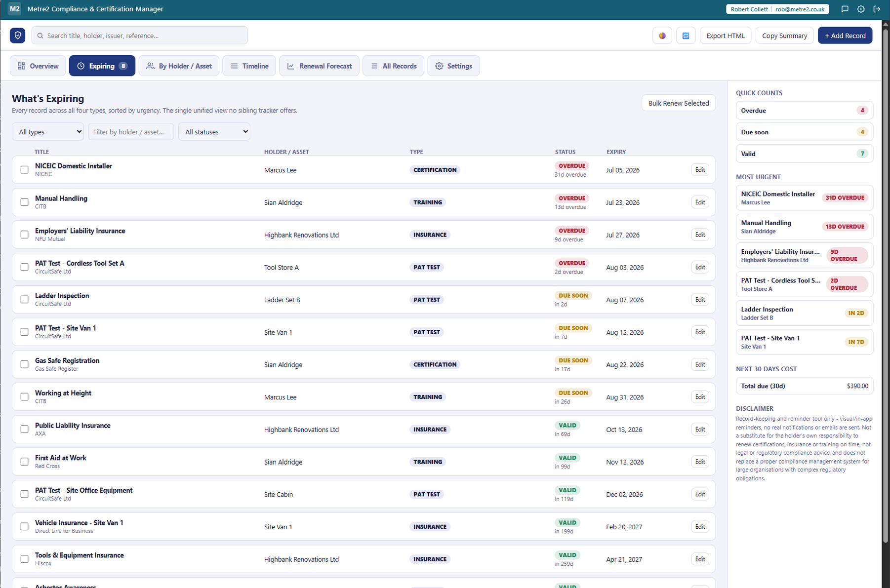The height and width of the screenshot is (588, 890).
Task: Click the Overdue quick count card
Action: point(805,111)
